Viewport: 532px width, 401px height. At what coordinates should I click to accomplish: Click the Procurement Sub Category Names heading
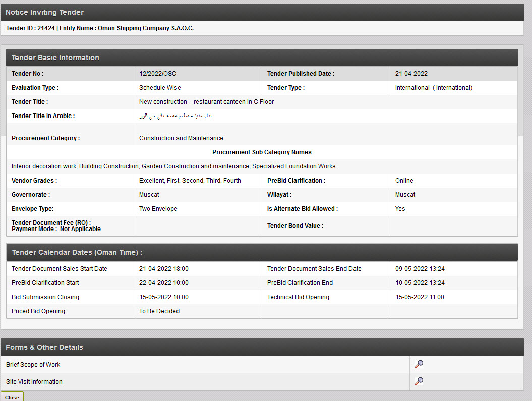coord(262,152)
